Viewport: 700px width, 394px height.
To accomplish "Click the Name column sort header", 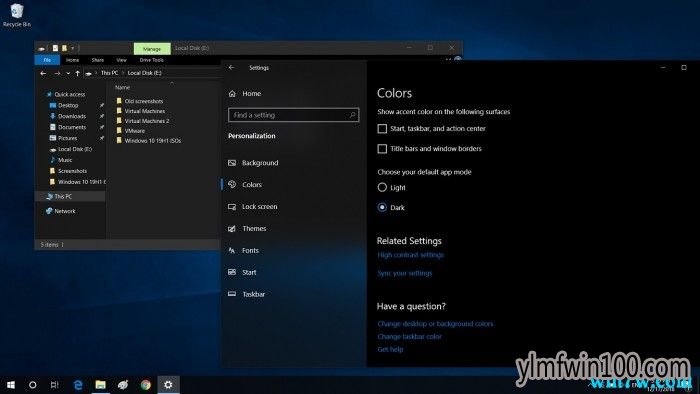I will (122, 87).
